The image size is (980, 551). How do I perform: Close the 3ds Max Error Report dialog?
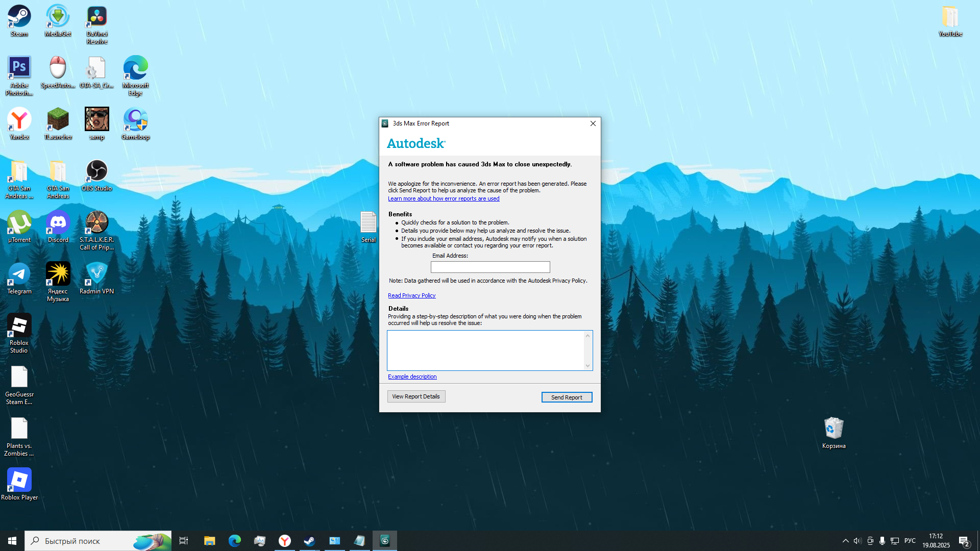(593, 123)
